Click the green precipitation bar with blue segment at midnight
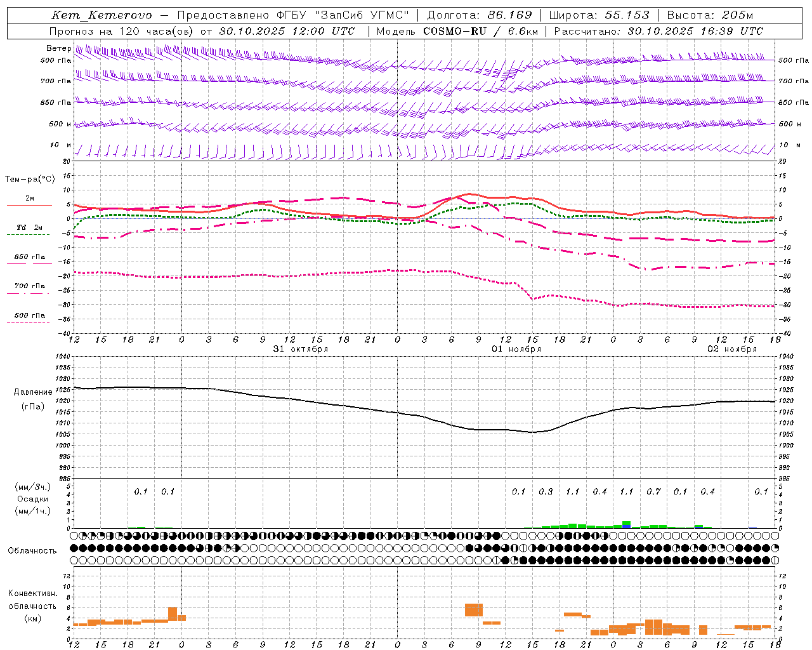This screenshot has width=812, height=650. tap(626, 524)
